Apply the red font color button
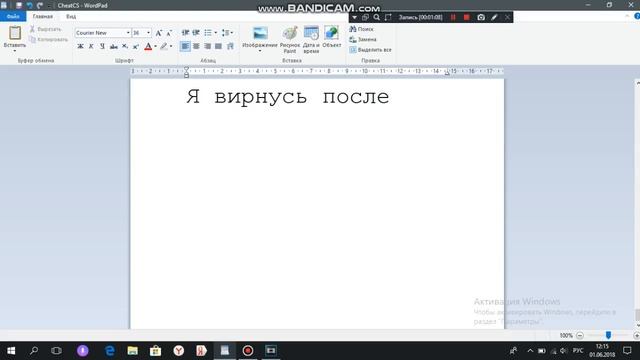 (148, 46)
